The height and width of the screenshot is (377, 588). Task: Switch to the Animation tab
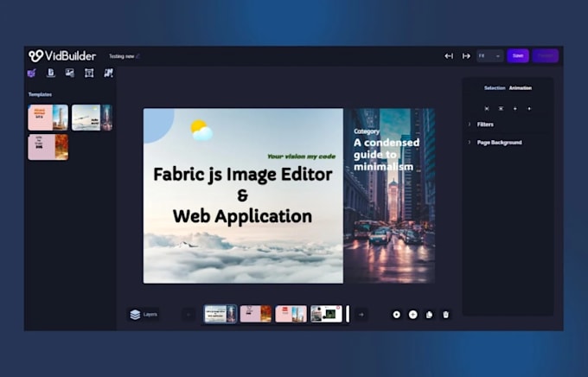521,88
